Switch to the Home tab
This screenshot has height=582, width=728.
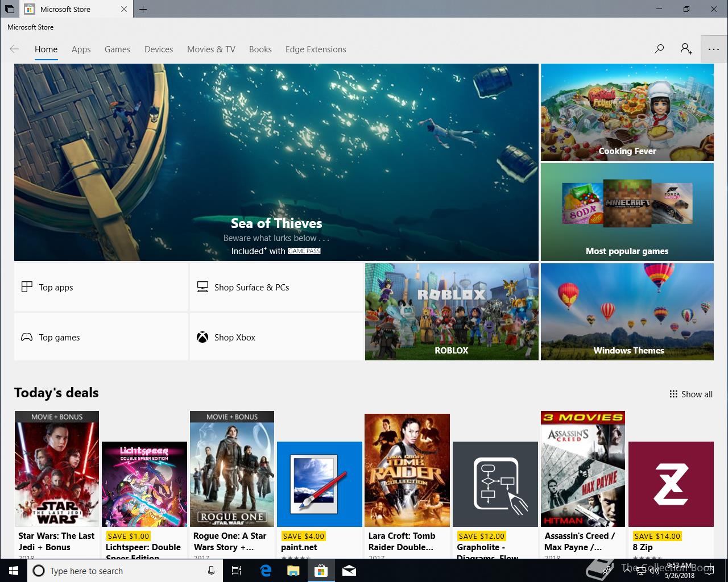pos(46,49)
